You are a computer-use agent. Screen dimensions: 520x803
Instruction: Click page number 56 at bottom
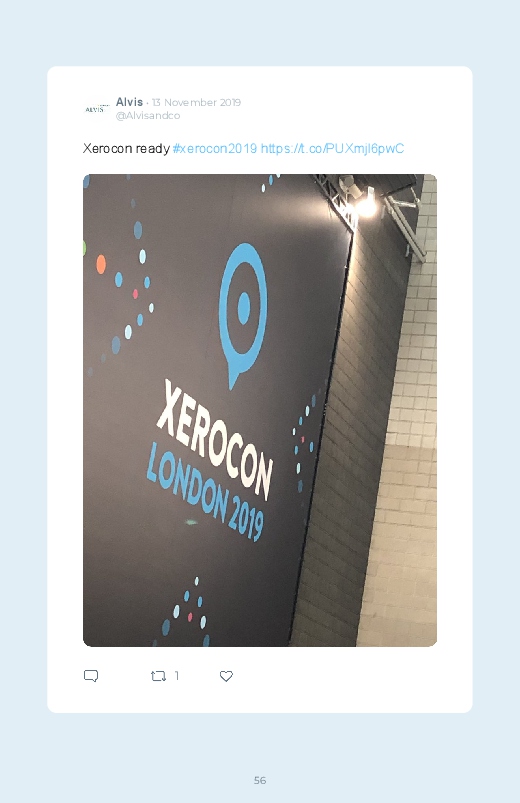[x=260, y=780]
